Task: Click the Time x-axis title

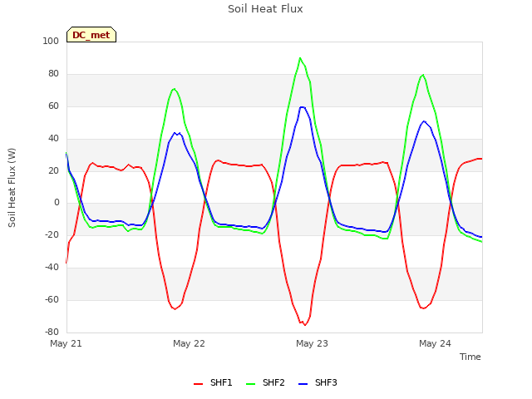Action: click(470, 357)
